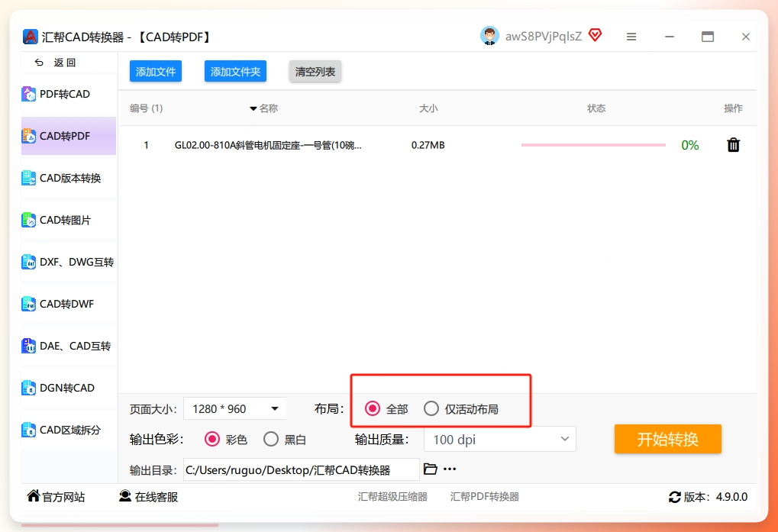Screen dimensions: 778x532
Task: Switch to DGN转CAD menu item
Action: [69, 388]
